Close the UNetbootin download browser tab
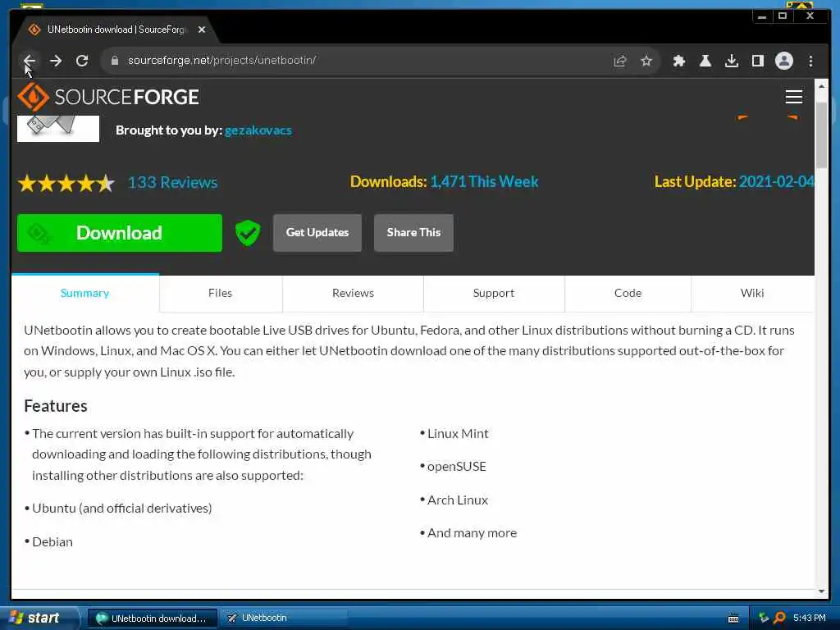Viewport: 840px width, 630px height. [202, 30]
